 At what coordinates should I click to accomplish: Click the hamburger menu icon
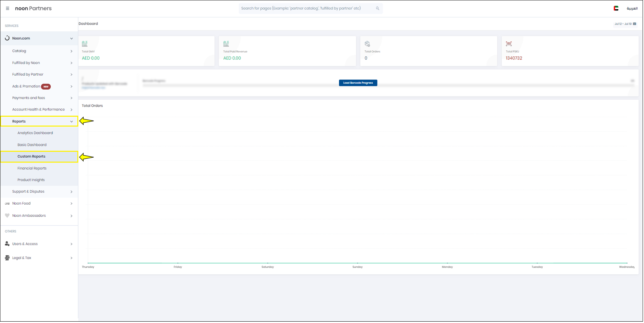[x=7, y=9]
